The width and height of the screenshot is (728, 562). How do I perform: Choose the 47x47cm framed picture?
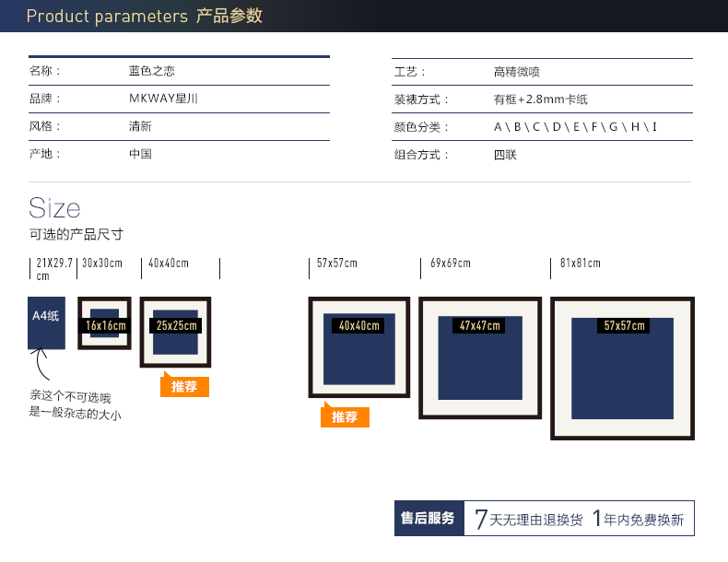(x=480, y=358)
